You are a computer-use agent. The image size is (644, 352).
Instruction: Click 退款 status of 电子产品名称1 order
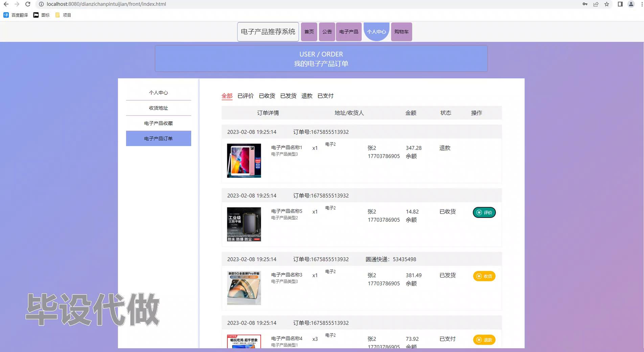click(x=445, y=148)
